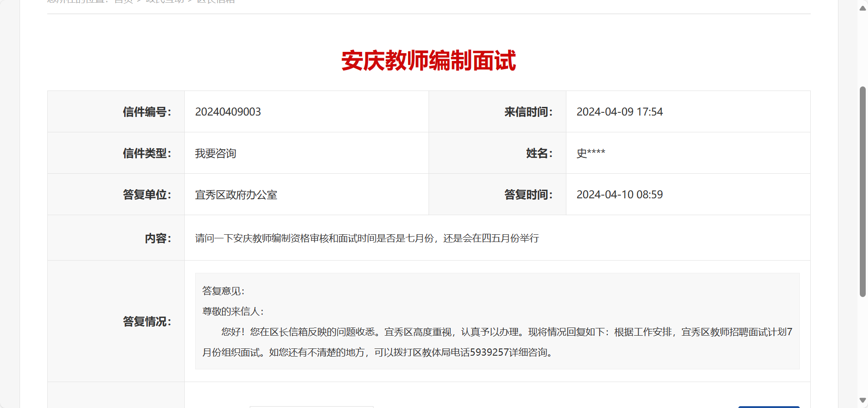Click the reply unit 宜秀区政府办公室
The image size is (868, 408).
(x=236, y=195)
